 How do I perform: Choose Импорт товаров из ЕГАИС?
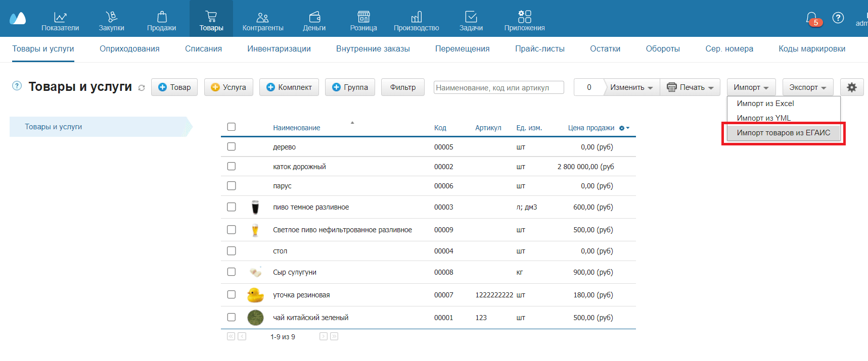click(783, 133)
